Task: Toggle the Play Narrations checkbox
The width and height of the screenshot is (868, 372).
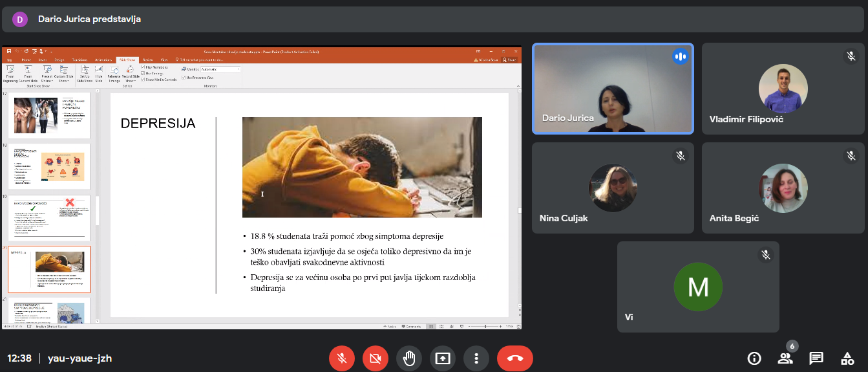Action: [143, 67]
